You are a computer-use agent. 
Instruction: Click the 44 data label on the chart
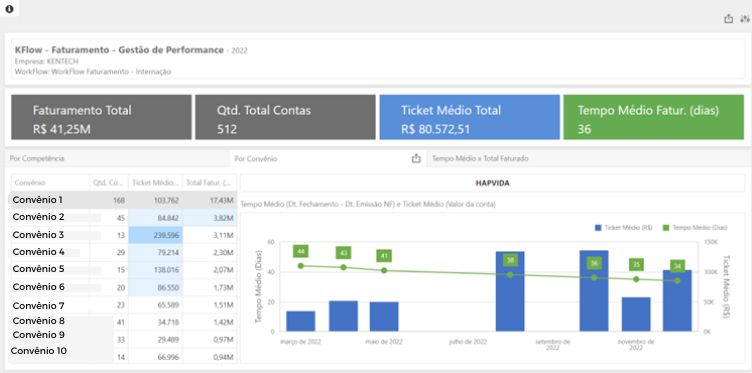301,251
